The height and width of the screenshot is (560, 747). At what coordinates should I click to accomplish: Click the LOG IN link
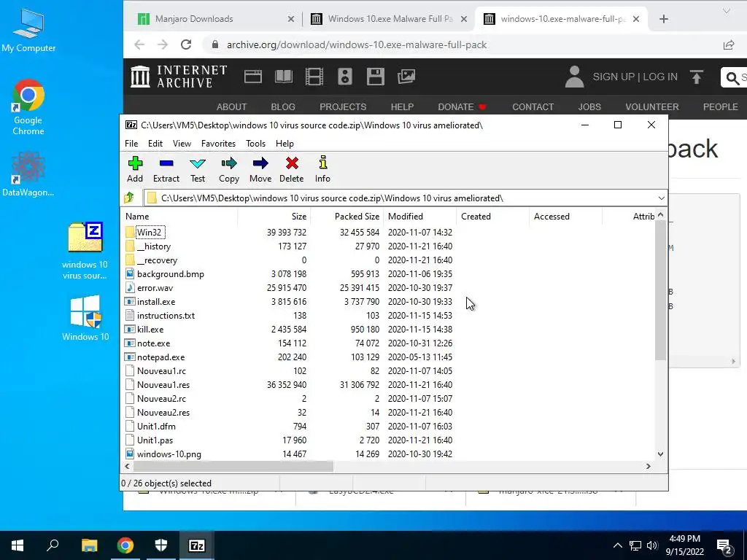pos(660,77)
